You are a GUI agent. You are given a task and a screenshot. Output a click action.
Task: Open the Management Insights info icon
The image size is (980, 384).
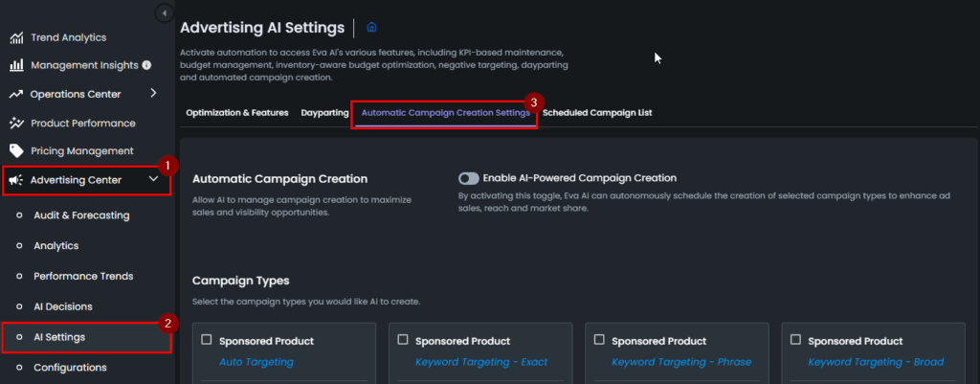(x=146, y=65)
